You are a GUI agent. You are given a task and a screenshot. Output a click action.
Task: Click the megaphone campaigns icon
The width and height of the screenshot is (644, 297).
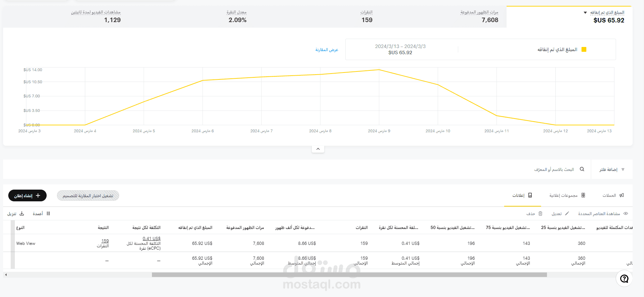(622, 195)
